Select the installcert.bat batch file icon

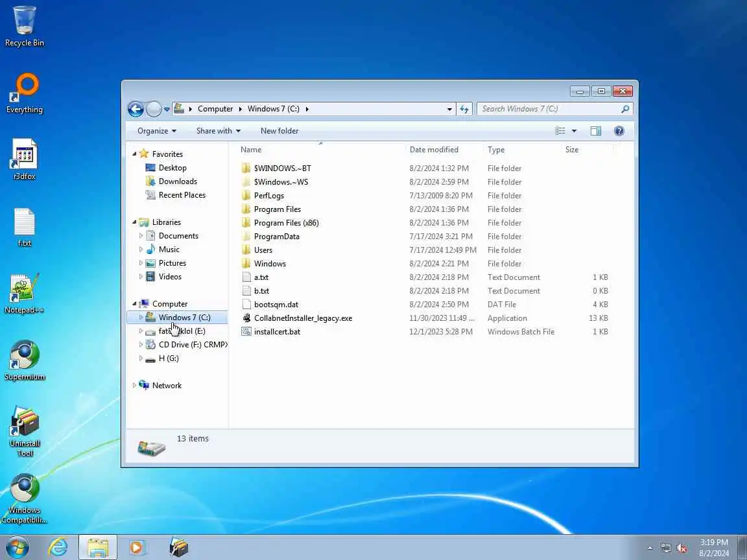[x=246, y=332]
